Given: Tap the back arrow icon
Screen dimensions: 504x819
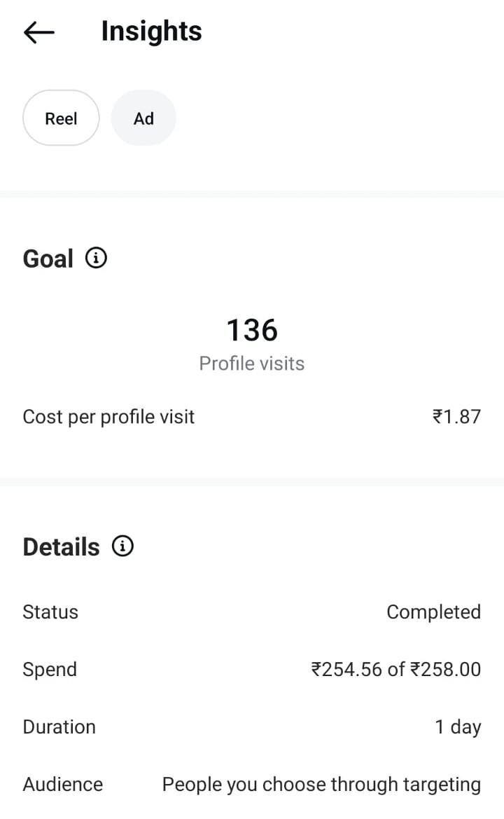Looking at the screenshot, I should (39, 32).
